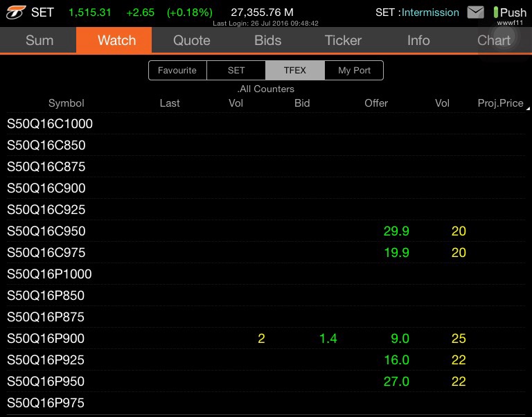
Task: Select the S50Q16P850 row
Action: click(x=266, y=296)
